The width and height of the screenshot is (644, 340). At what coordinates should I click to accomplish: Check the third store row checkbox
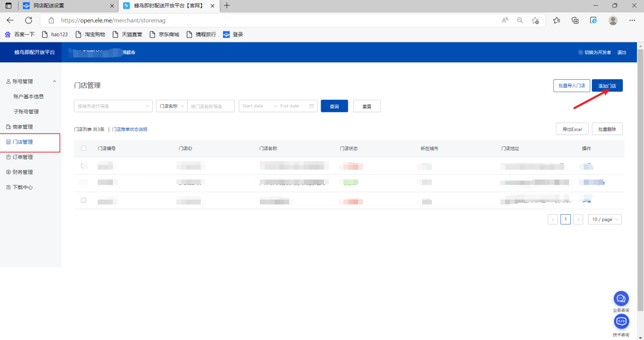pyautogui.click(x=84, y=201)
